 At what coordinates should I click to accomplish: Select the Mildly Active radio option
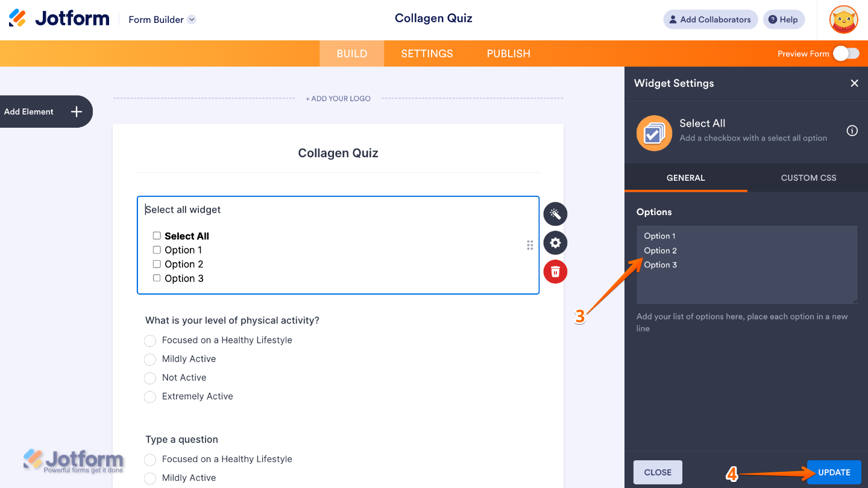tap(149, 358)
